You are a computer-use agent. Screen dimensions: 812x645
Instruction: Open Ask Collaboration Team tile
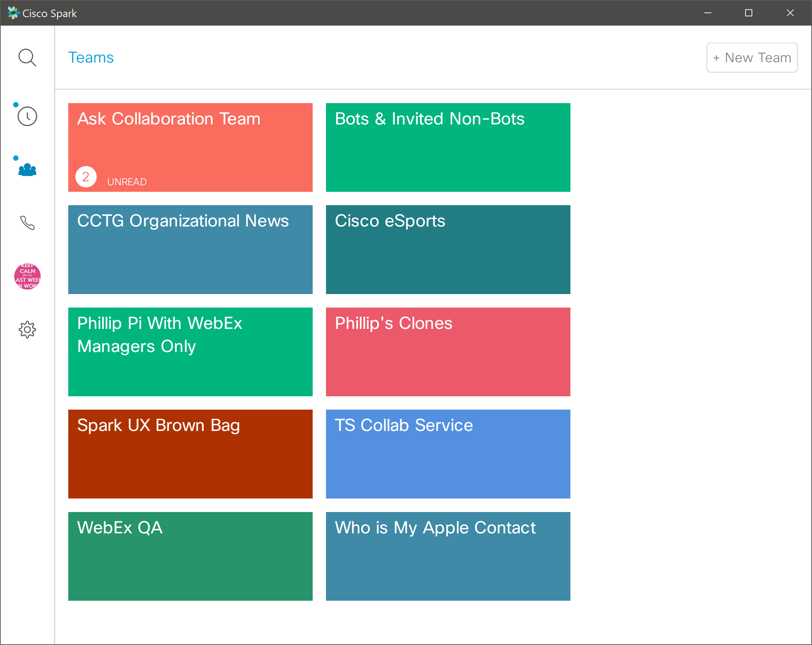tap(190, 147)
